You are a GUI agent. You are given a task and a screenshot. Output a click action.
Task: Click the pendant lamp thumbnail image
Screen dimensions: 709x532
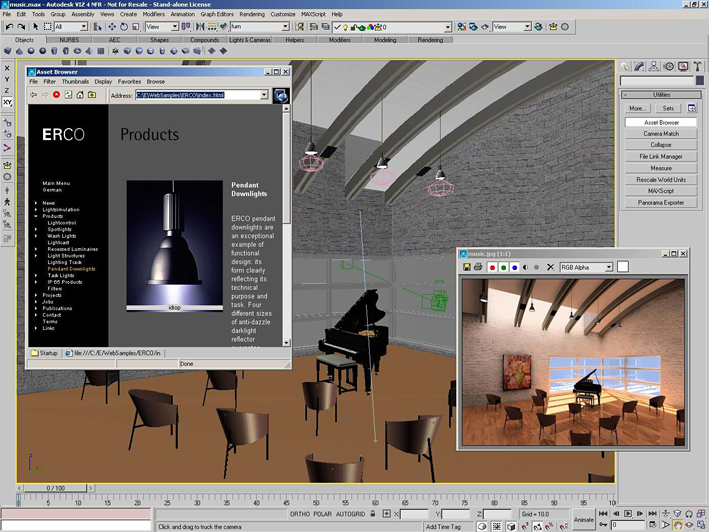click(175, 243)
